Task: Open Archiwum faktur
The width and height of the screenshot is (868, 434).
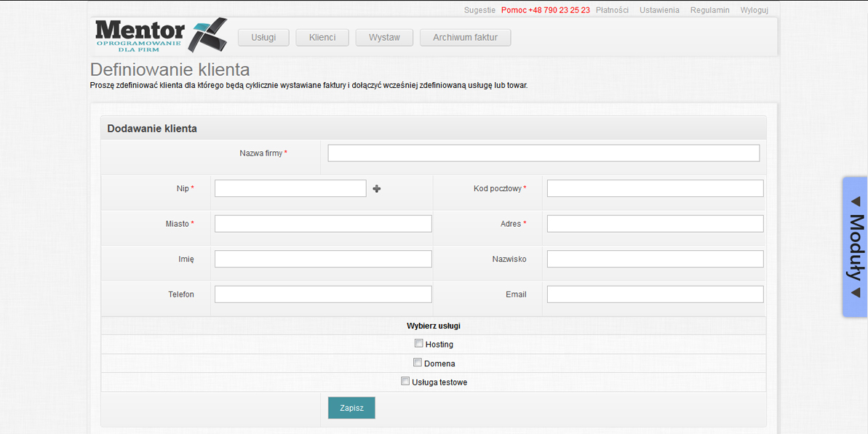Action: [x=465, y=38]
